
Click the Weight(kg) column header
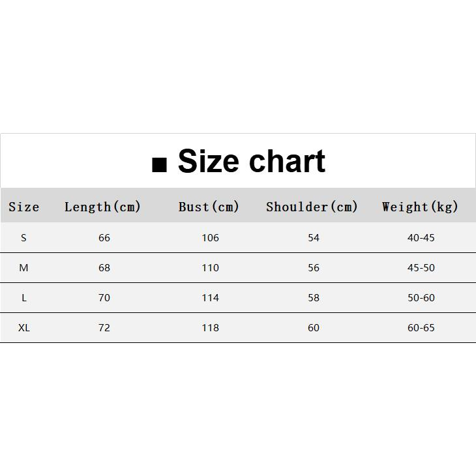[421, 207]
